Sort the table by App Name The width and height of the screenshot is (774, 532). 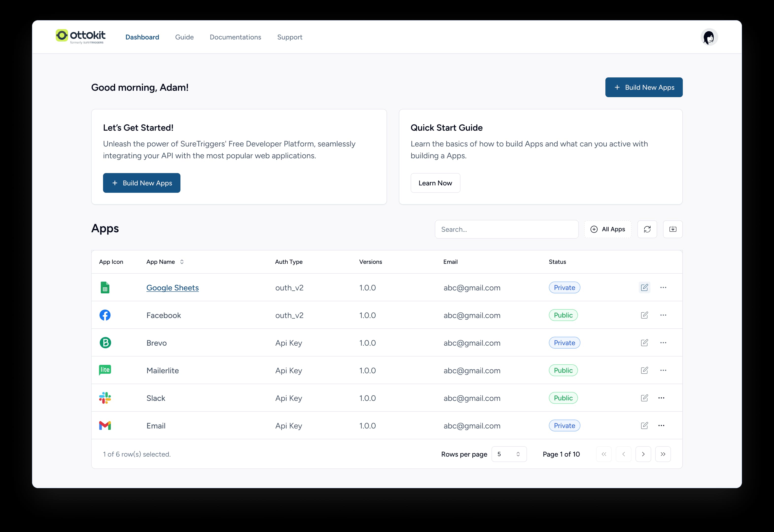[182, 262]
